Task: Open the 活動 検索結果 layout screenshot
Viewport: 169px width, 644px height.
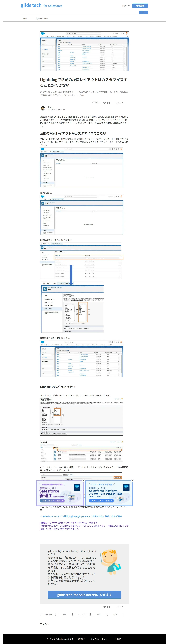Action: (x=72, y=307)
